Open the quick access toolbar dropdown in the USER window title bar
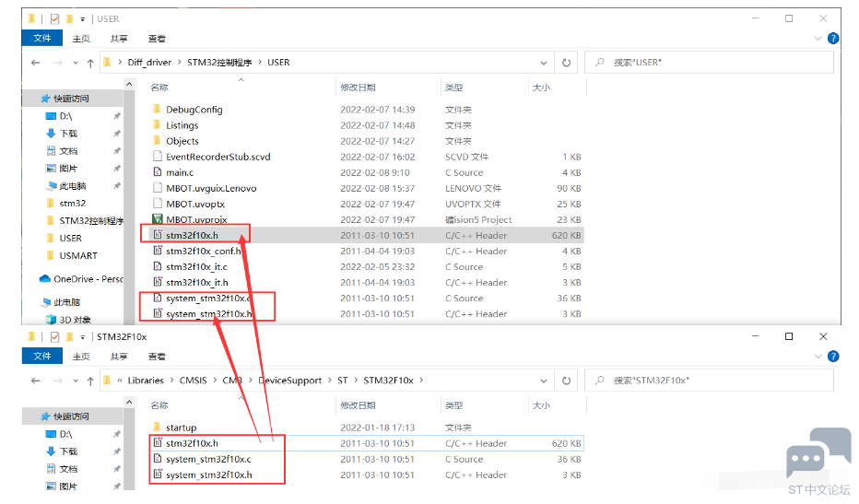 click(82, 18)
